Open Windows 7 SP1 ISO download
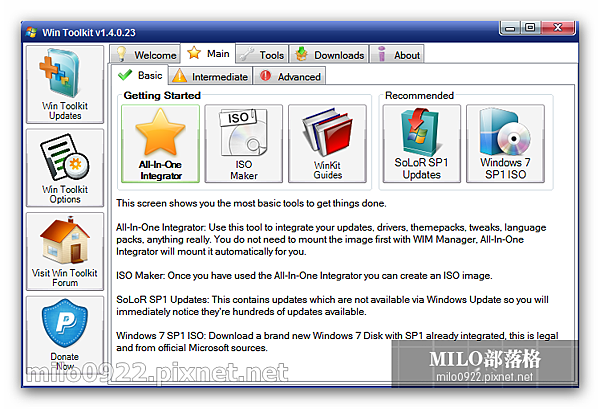The image size is (600, 409). pyautogui.click(x=505, y=143)
